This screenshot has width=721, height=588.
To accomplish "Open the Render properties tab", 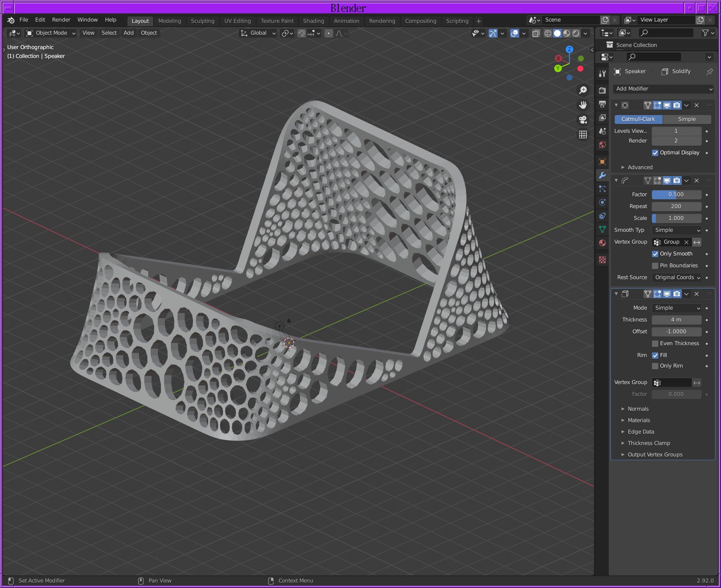I will pyautogui.click(x=602, y=90).
